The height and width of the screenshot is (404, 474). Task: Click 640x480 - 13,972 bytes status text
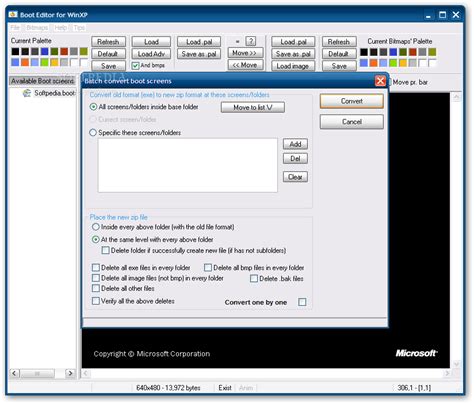[x=168, y=388]
